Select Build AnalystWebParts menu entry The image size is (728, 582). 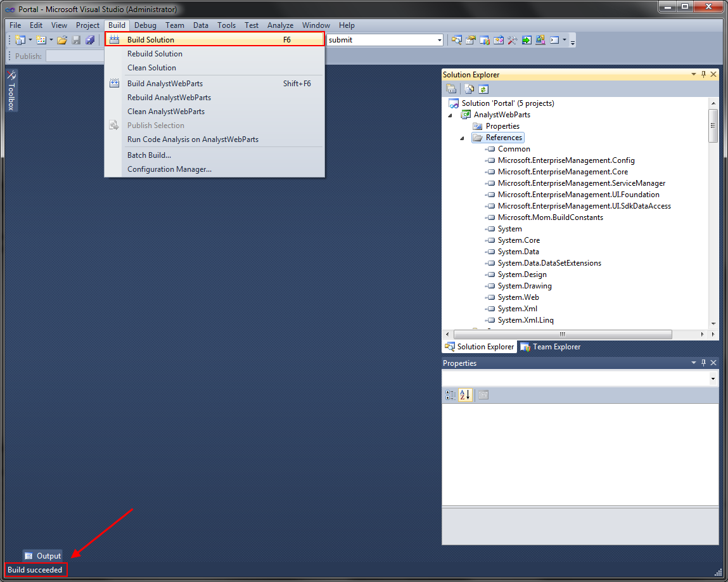(215, 84)
